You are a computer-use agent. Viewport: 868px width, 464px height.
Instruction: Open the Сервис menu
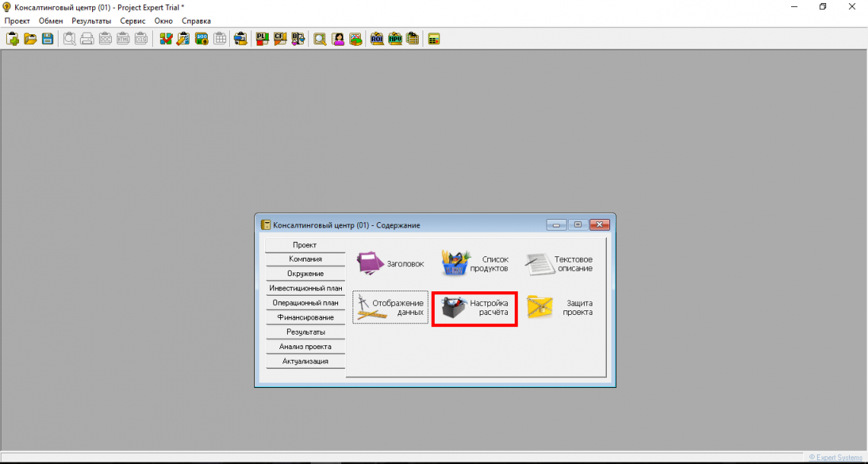point(132,21)
